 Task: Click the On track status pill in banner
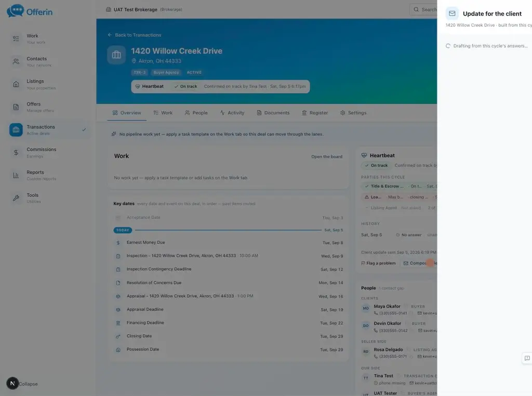(185, 87)
